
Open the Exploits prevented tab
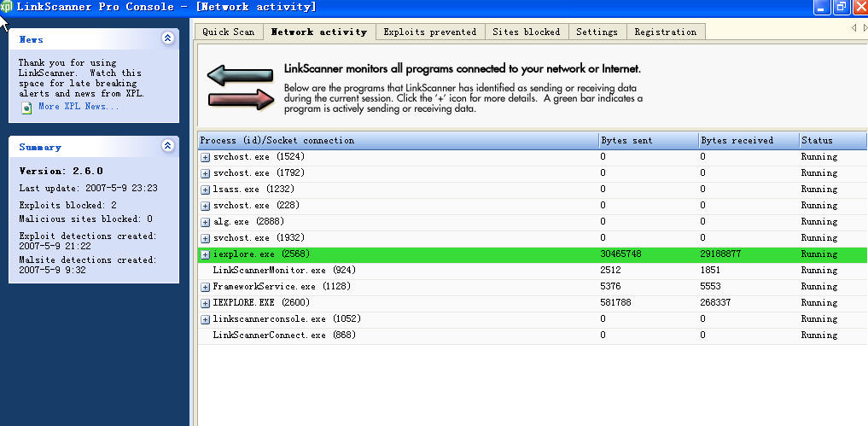430,32
